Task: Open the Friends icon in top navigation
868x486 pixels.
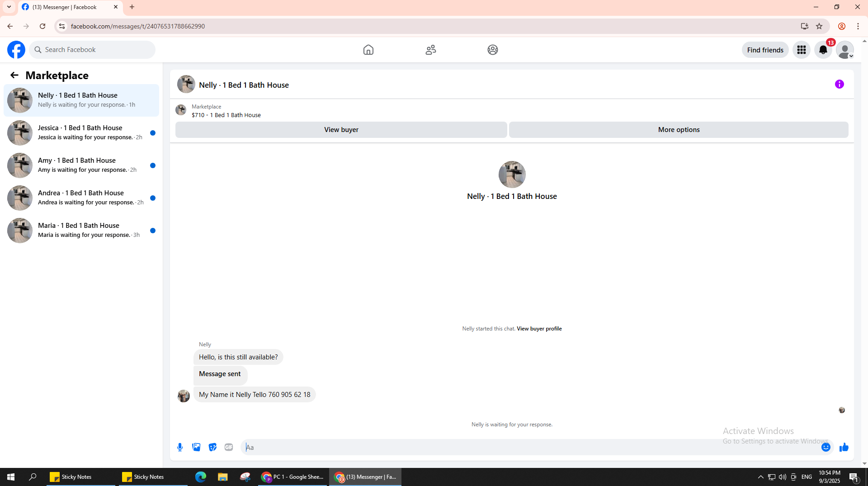Action: pyautogui.click(x=431, y=50)
